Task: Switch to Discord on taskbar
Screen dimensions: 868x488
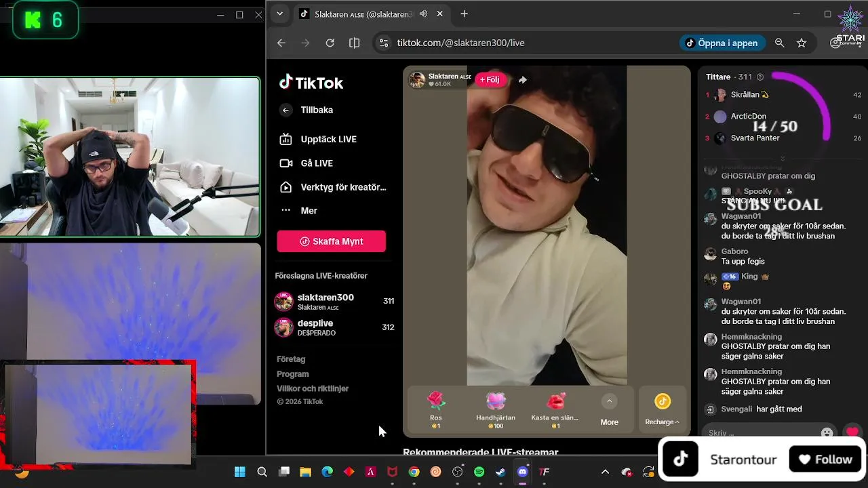Action: click(x=523, y=472)
